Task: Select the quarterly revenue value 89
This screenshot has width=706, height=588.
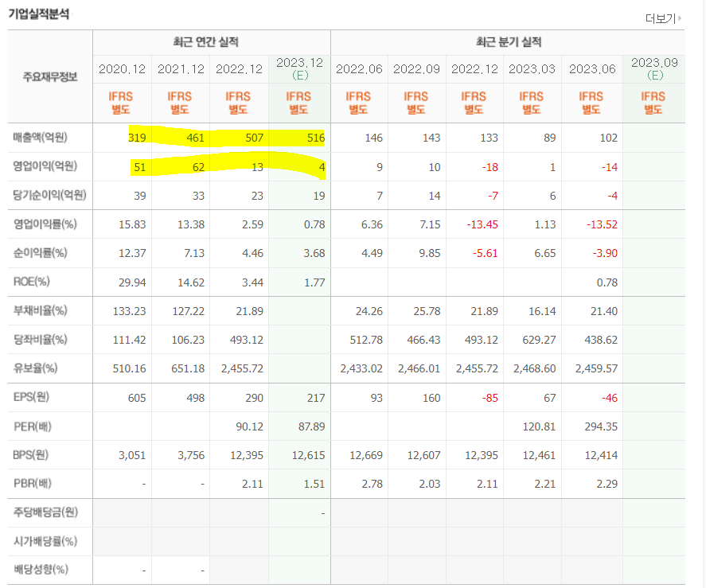Action: point(550,138)
